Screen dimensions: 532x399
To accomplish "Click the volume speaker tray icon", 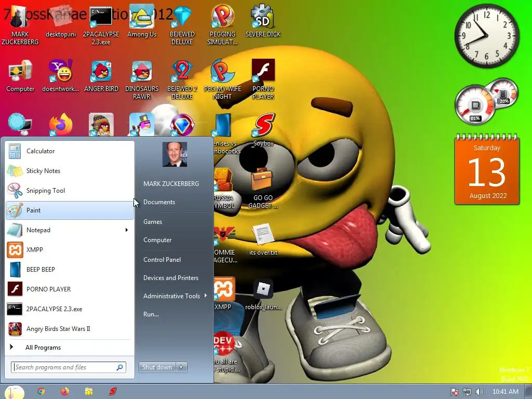I will (479, 392).
